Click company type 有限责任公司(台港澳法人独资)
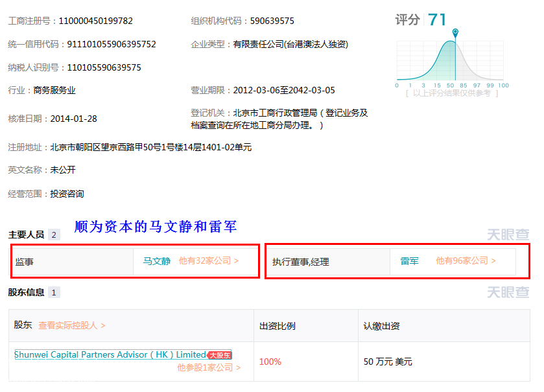Screen dimensions: 544x392 pyautogui.click(x=290, y=44)
